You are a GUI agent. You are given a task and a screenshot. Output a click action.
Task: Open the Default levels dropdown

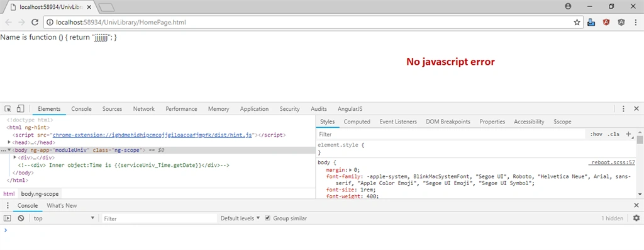pyautogui.click(x=240, y=219)
